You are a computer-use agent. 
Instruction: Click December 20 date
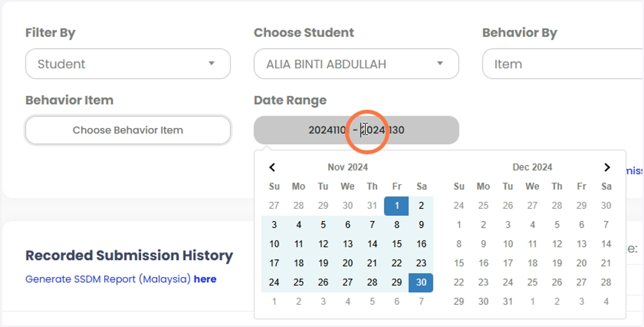pyautogui.click(x=582, y=263)
